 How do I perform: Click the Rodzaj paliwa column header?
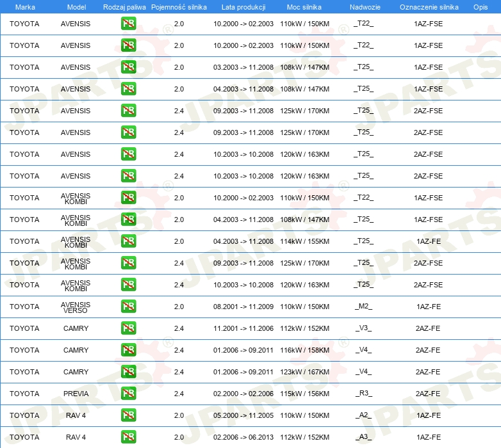pyautogui.click(x=124, y=7)
